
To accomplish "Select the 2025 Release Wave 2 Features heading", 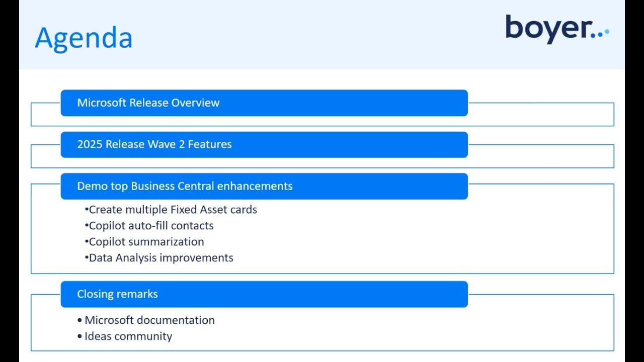I will coord(264,145).
